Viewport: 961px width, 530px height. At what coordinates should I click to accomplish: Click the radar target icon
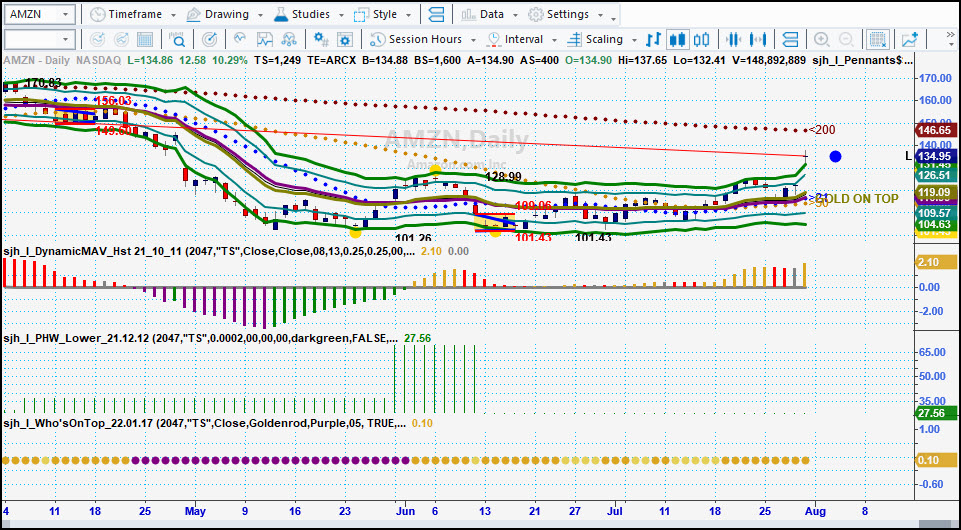(209, 40)
